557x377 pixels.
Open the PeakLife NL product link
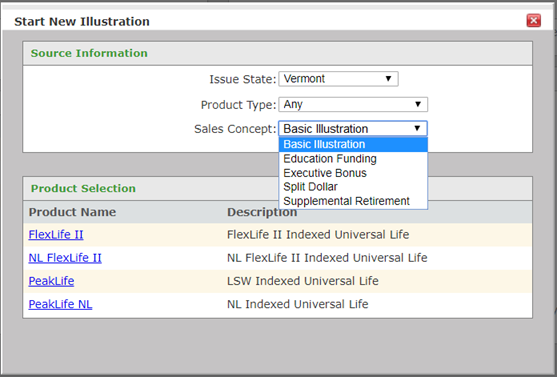[60, 304]
